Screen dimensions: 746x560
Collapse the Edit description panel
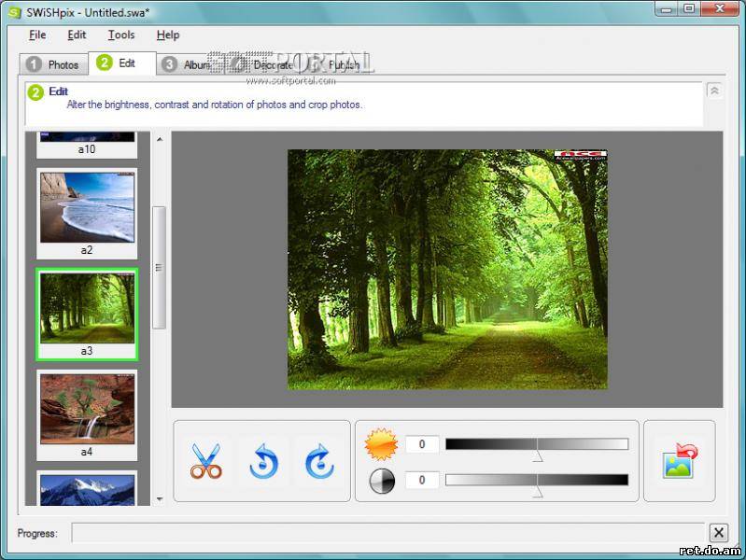pos(714,91)
